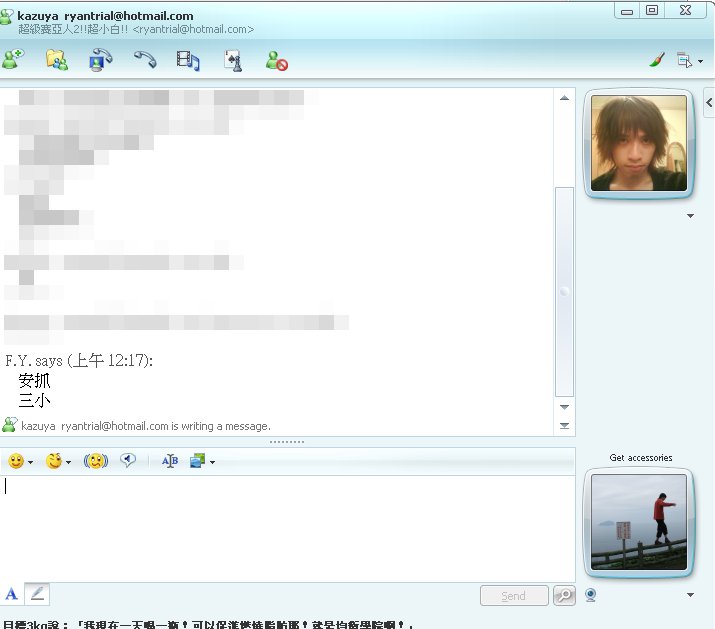
Task: Open the share files folder icon
Action: [57, 60]
